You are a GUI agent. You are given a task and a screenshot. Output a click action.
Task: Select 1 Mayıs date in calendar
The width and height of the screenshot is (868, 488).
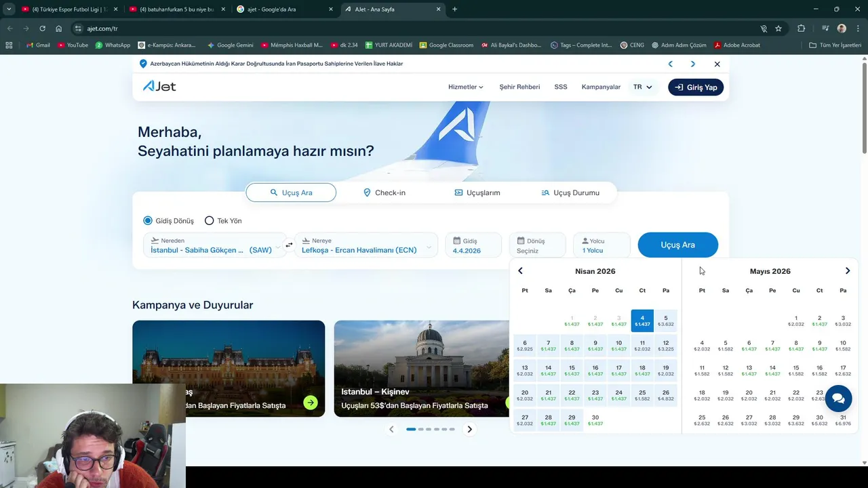click(796, 321)
